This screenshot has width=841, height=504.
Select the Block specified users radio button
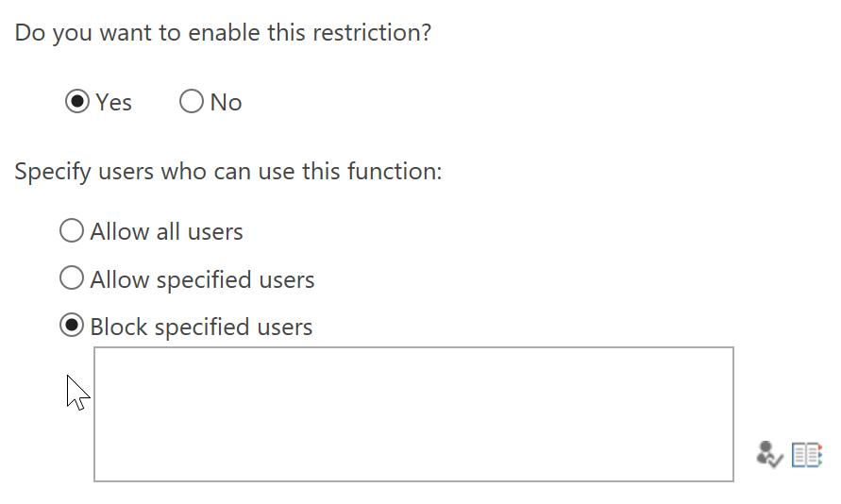coord(72,326)
